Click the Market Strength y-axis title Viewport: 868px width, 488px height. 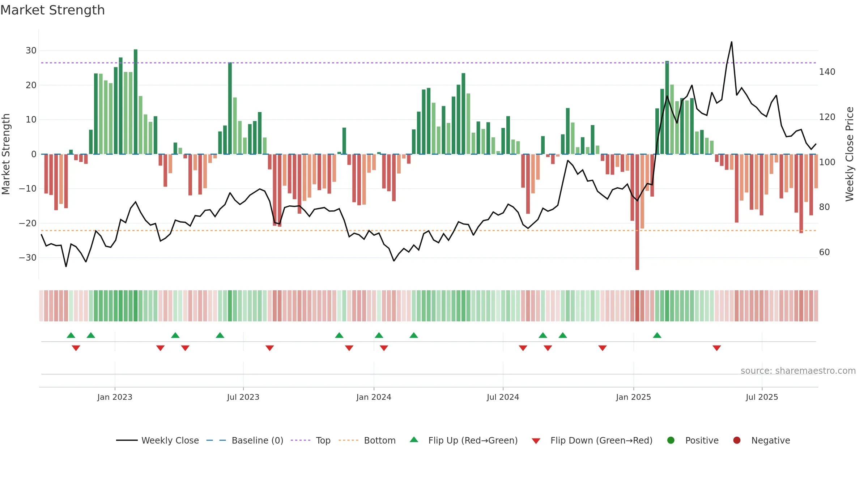[6, 154]
